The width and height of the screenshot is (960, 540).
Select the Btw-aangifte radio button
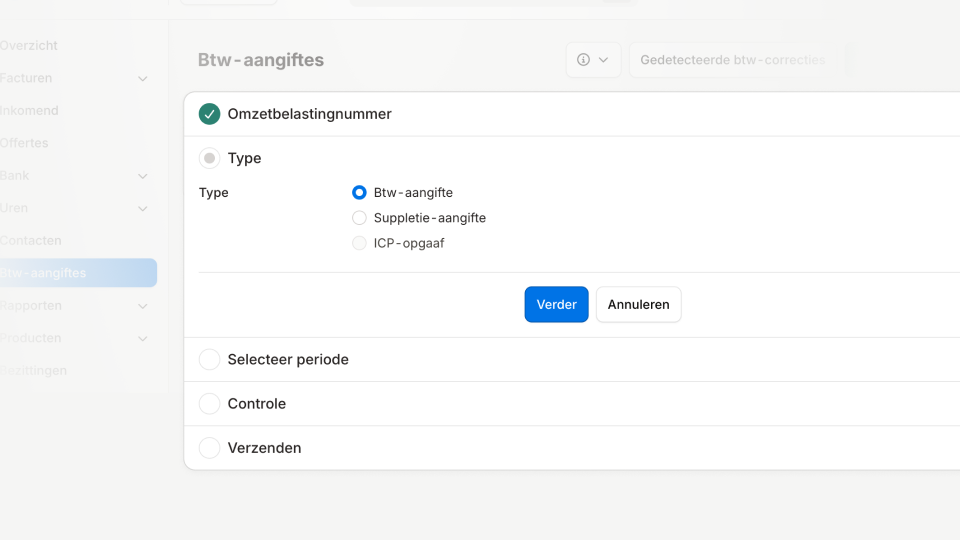tap(359, 192)
